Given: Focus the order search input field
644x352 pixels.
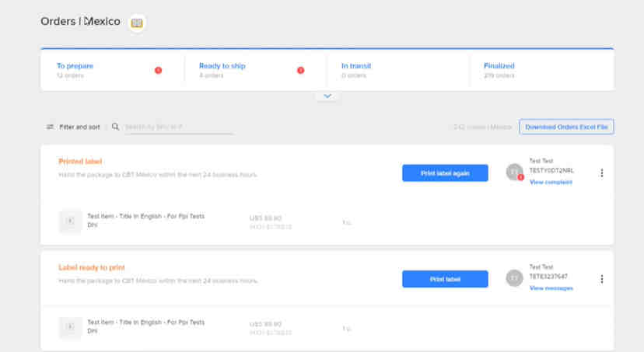Looking at the screenshot, I should pyautogui.click(x=177, y=127).
